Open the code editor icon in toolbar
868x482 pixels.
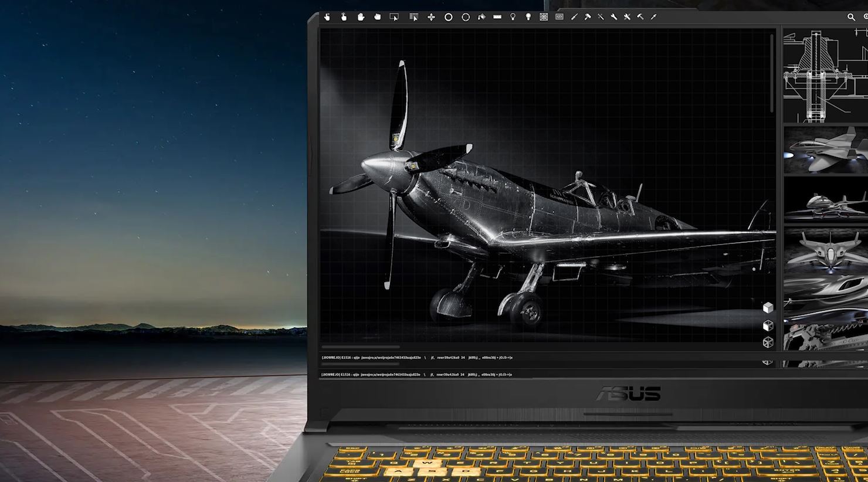pos(559,17)
